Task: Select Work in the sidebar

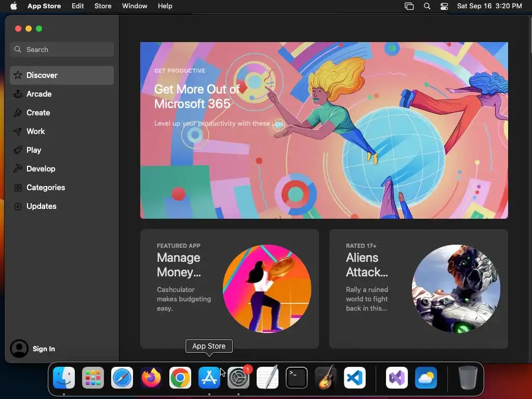Action: (62, 131)
